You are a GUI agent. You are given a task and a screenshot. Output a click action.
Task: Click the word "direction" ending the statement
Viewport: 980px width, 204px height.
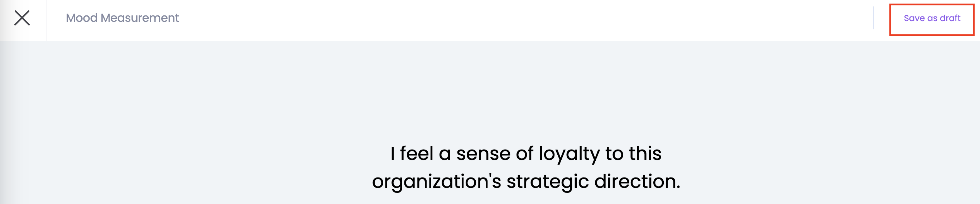tap(637, 181)
